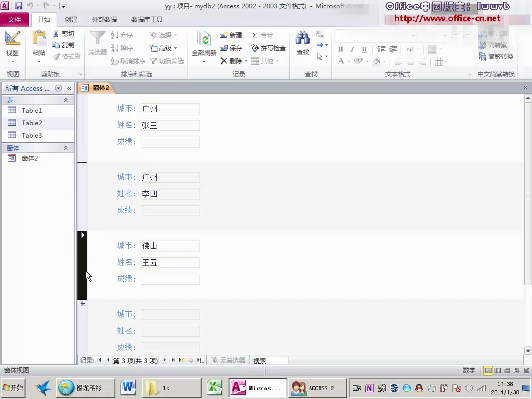Switch to Database Tools (数据库工具) tab

click(147, 20)
